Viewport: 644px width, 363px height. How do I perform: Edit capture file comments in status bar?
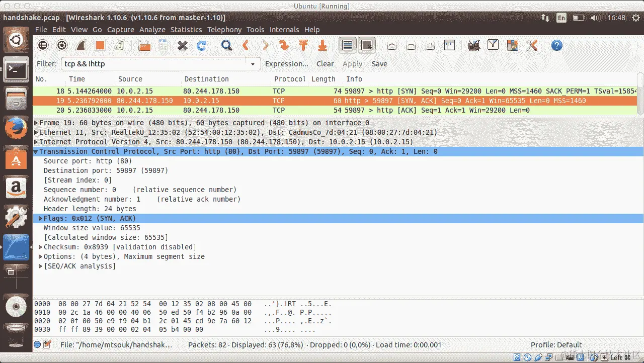(47, 345)
